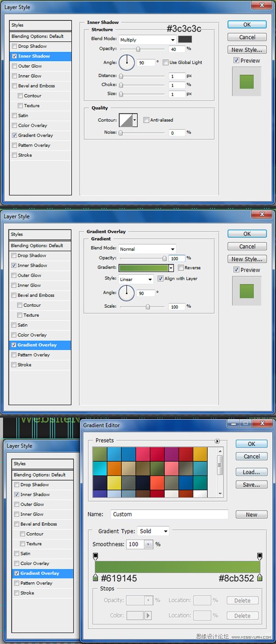Image resolution: width=276 pixels, height=644 pixels.
Task: Click the Smoothness stepper arrow in Gradient Editor
Action: [149, 544]
